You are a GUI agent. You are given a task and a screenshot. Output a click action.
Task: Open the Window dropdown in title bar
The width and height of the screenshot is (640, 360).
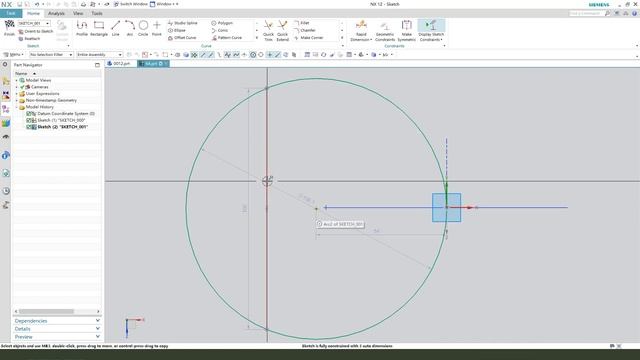164,4
